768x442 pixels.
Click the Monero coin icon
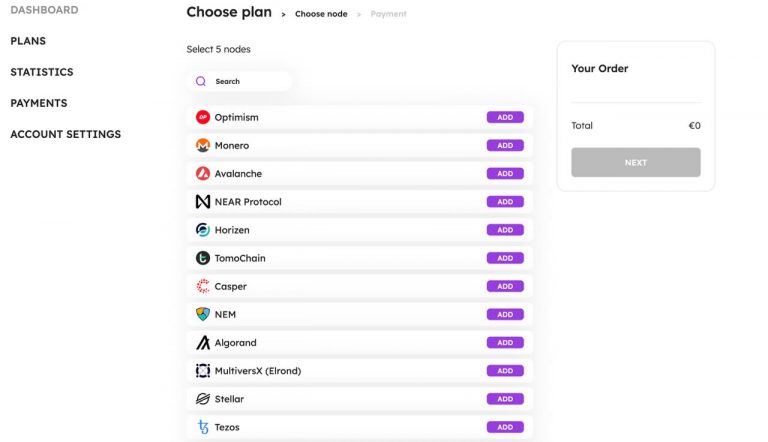pyautogui.click(x=203, y=146)
